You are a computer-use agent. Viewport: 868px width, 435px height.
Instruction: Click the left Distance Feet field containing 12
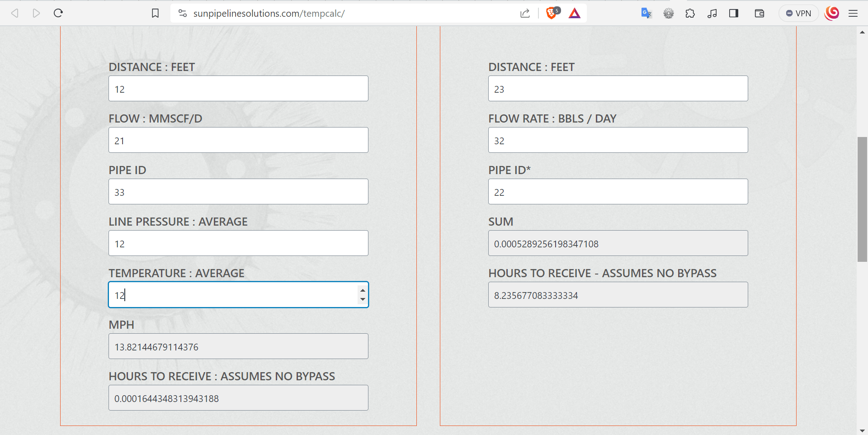238,89
